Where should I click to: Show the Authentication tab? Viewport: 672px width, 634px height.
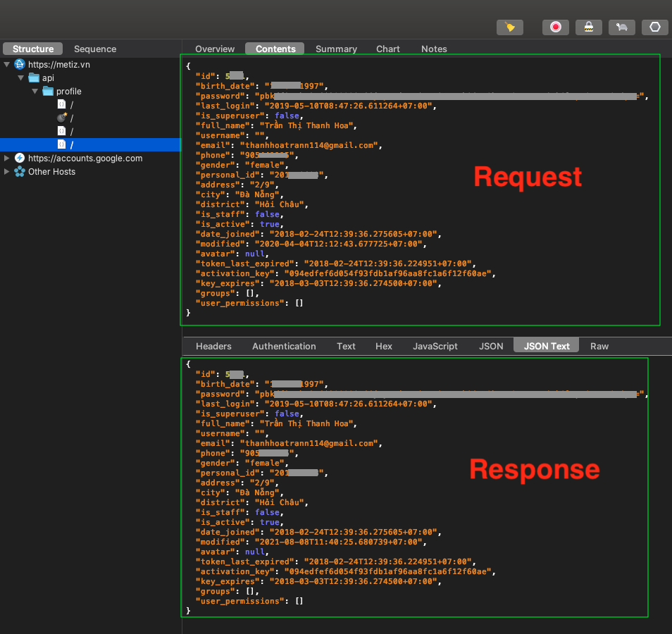pos(284,346)
